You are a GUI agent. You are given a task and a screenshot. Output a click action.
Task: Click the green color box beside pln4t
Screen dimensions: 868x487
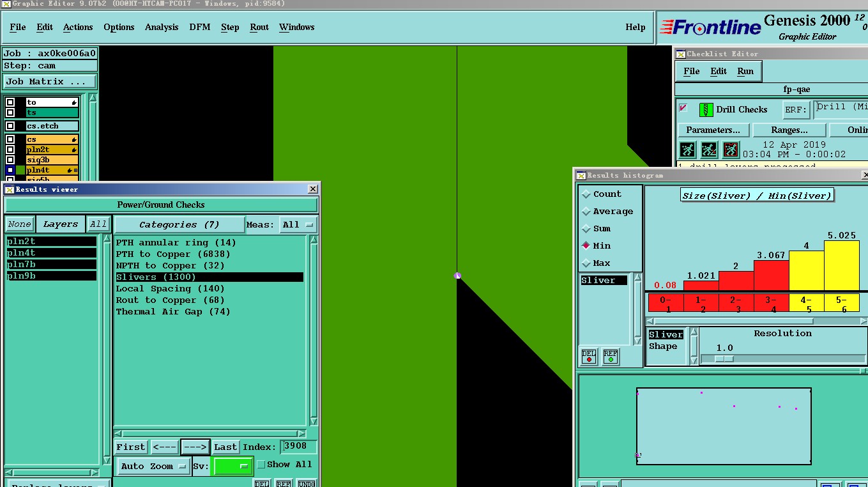[x=20, y=170]
